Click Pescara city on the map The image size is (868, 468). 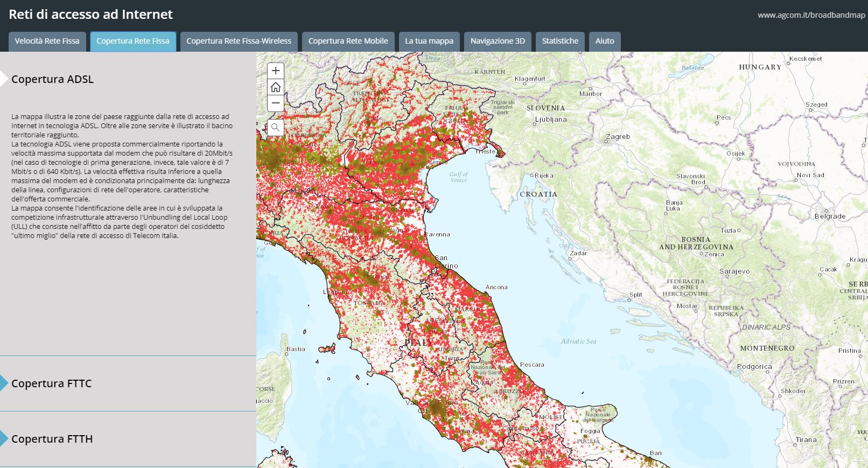[x=531, y=365]
